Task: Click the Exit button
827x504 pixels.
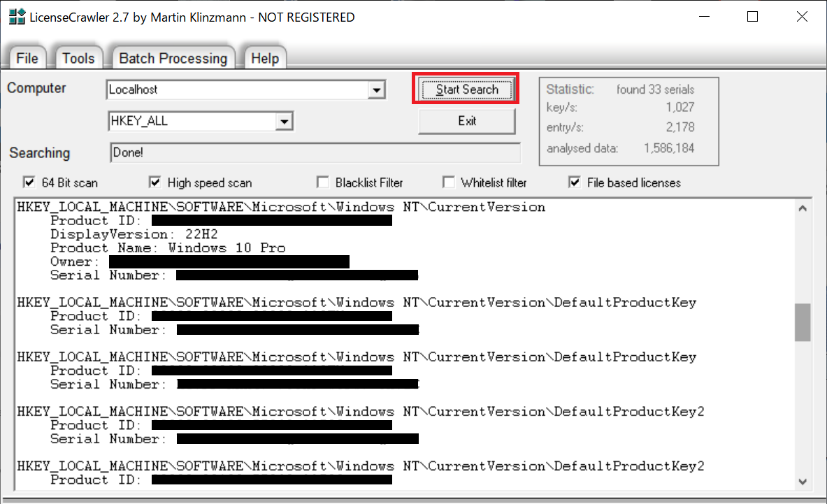Action: coord(467,121)
